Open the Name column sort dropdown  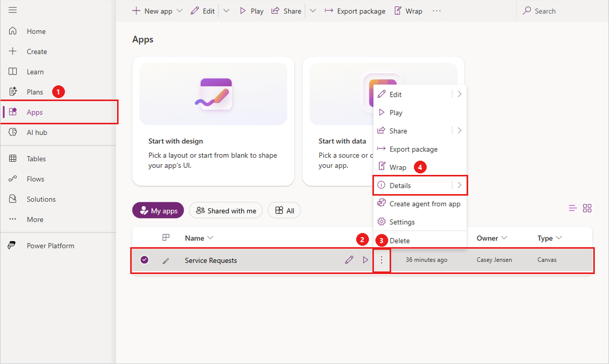pyautogui.click(x=211, y=237)
